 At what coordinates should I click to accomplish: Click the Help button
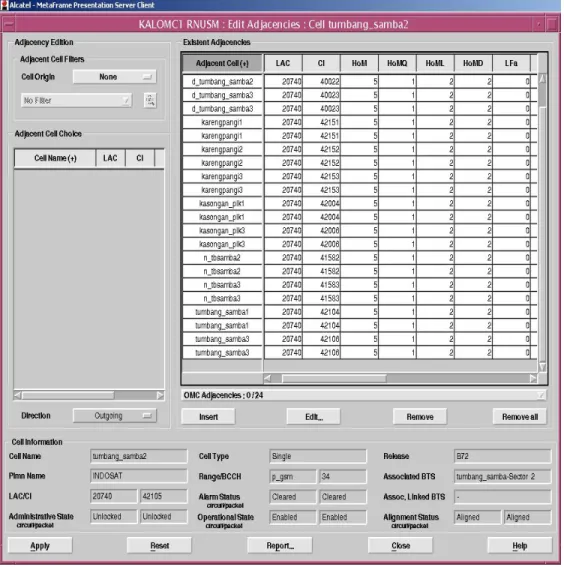(520, 546)
